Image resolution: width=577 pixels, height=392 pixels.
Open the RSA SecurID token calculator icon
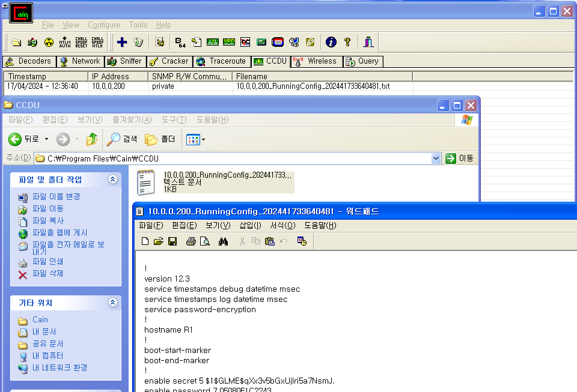(x=278, y=42)
